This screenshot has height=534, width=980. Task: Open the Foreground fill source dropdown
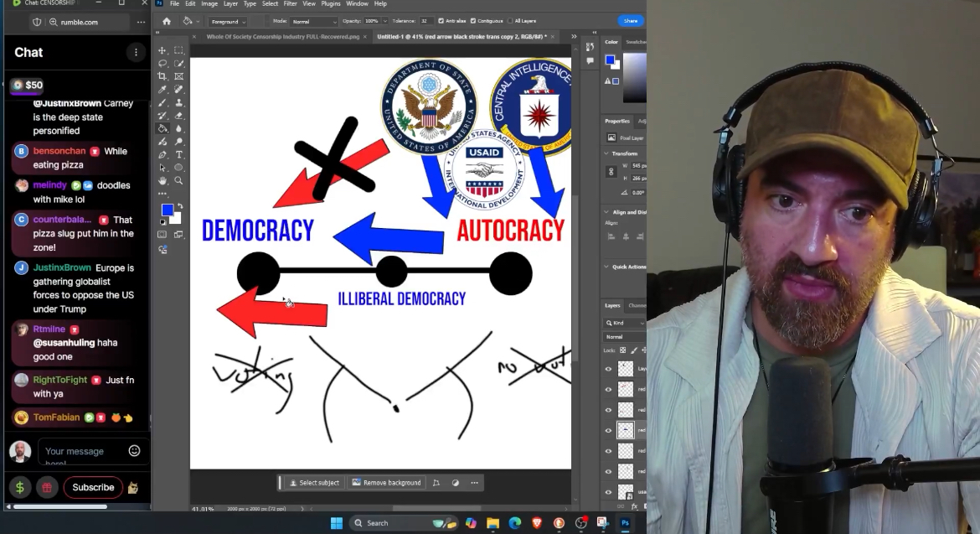tap(228, 22)
